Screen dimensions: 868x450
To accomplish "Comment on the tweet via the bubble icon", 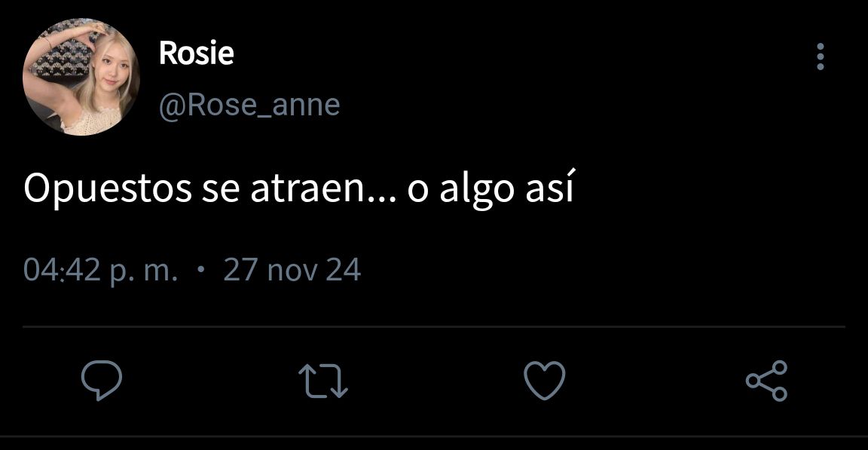I will pyautogui.click(x=101, y=380).
